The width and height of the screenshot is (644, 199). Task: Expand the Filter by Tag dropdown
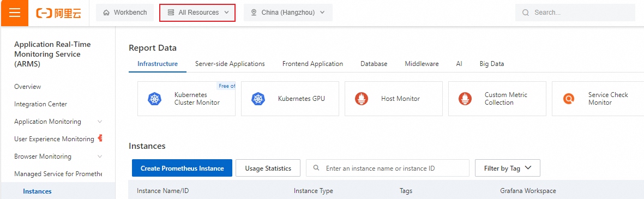coord(507,168)
